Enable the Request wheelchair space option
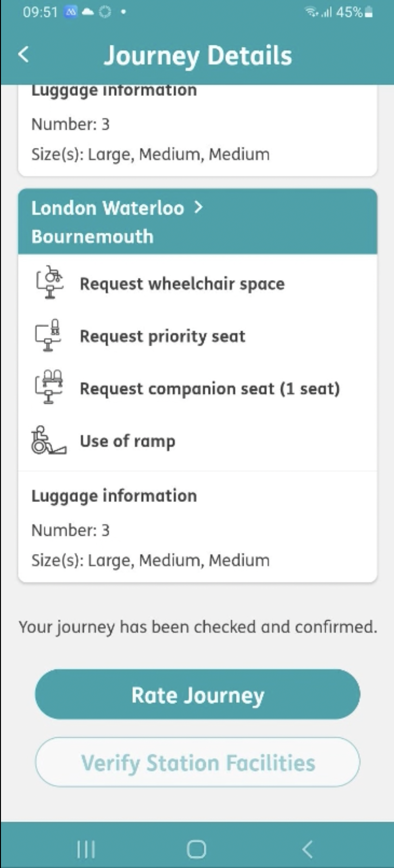The image size is (394, 868). click(182, 284)
